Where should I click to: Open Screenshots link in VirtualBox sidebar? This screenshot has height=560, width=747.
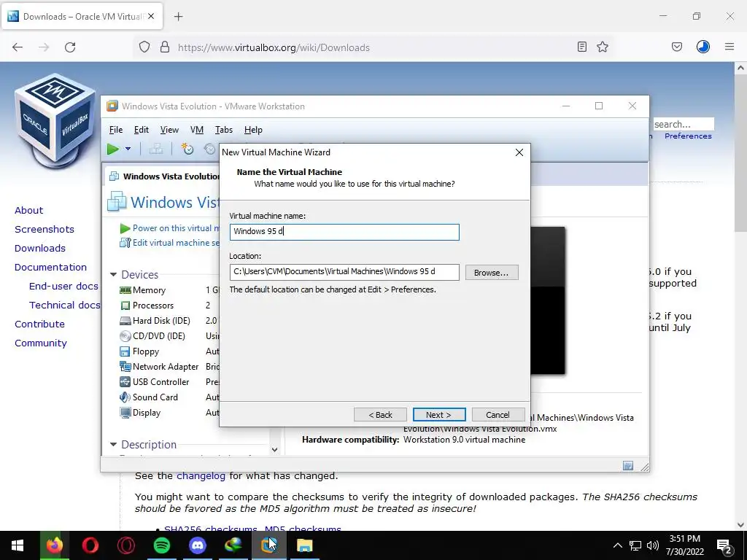coord(44,229)
